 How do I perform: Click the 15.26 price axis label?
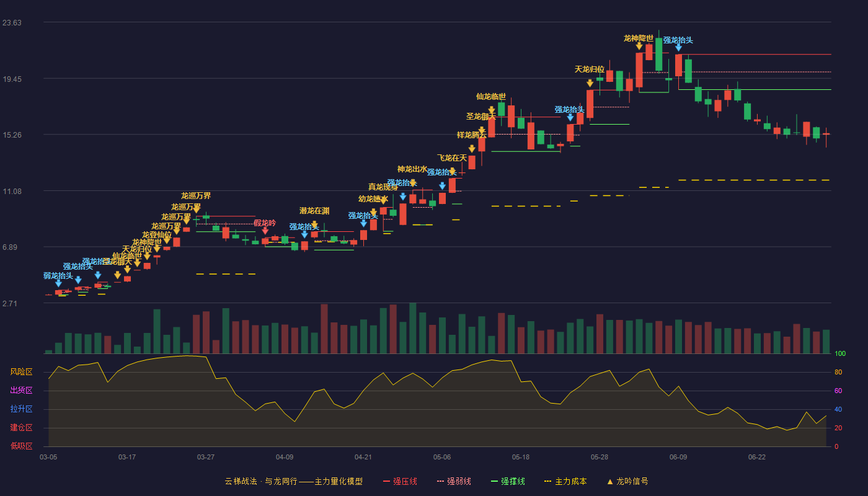tap(12, 135)
